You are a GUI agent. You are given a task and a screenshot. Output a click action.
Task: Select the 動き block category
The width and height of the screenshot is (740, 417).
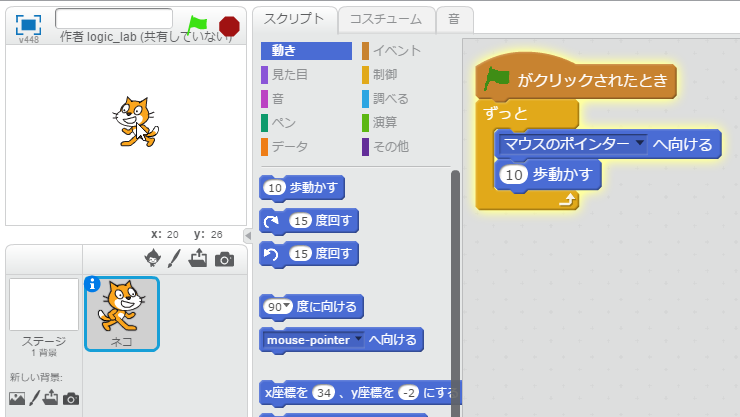306,50
